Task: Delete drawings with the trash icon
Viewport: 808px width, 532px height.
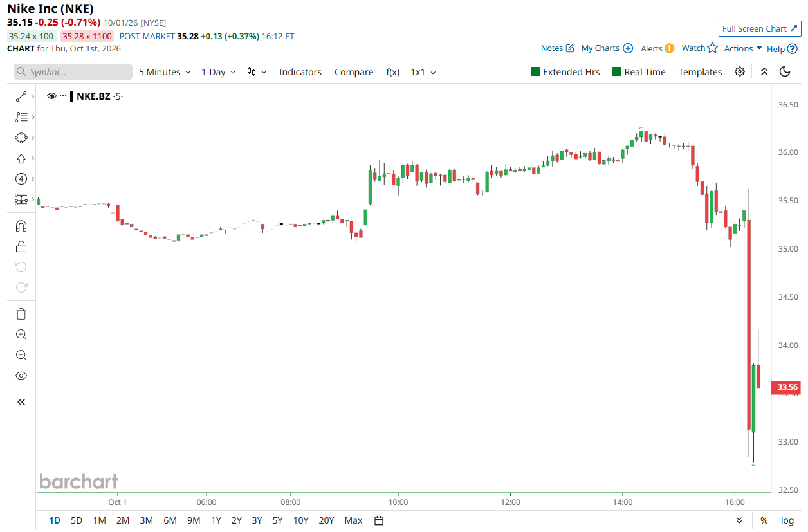Action: click(21, 314)
